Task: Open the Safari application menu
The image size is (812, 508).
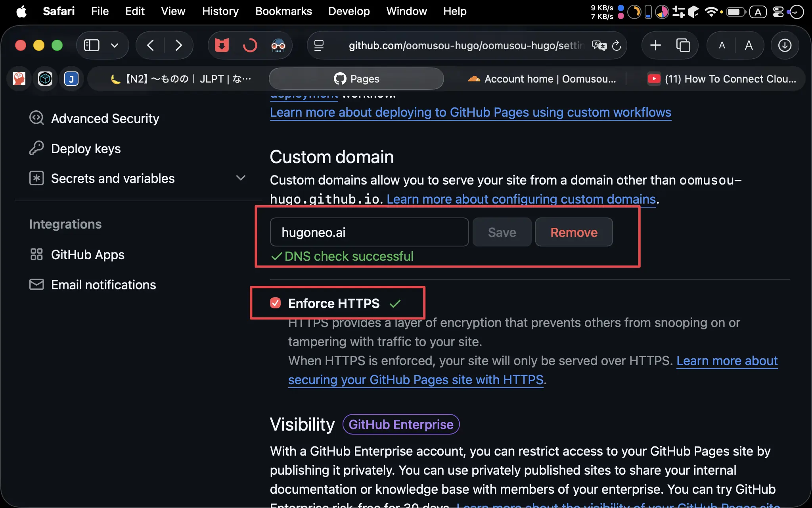Action: (59, 11)
